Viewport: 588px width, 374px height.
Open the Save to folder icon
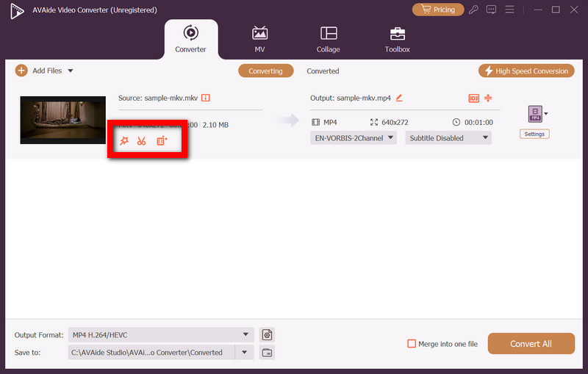pyautogui.click(x=267, y=353)
